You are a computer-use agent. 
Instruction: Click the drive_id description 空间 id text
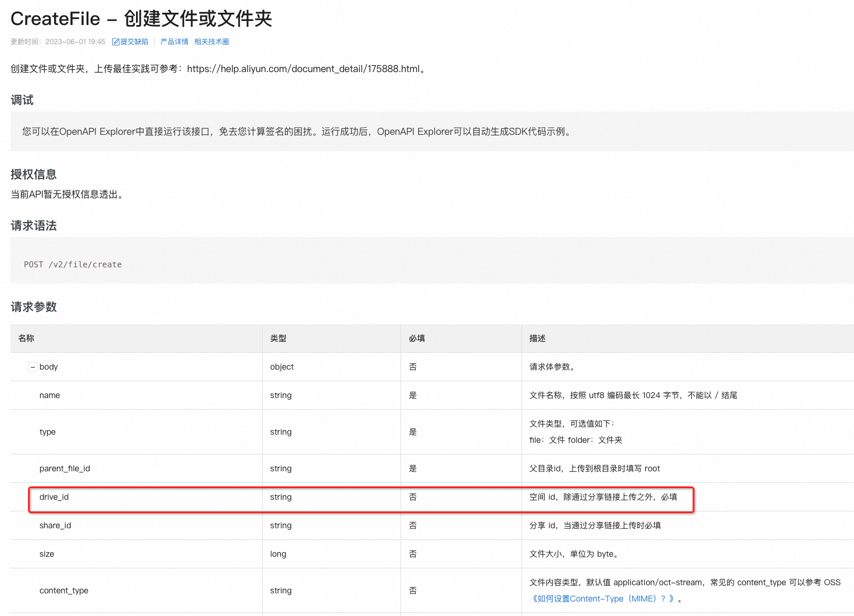[603, 497]
